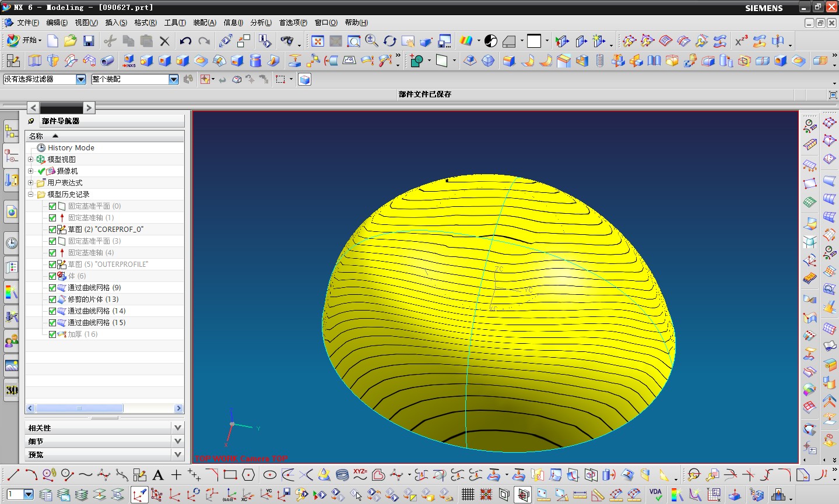Open the object information icon
839x504 pixels.
tap(265, 41)
